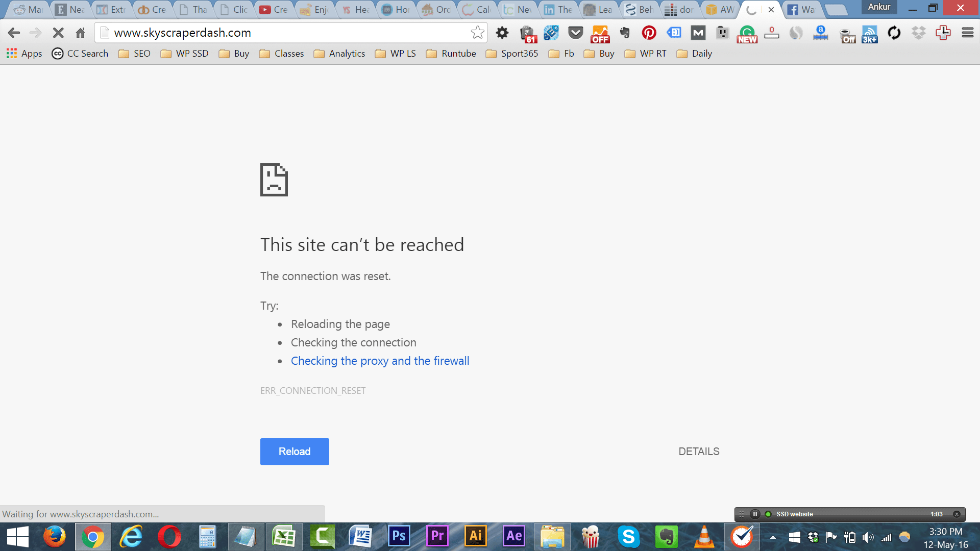Viewport: 980px width, 551px height.
Task: Expand the Daily bookmarks folder
Action: click(x=694, y=54)
